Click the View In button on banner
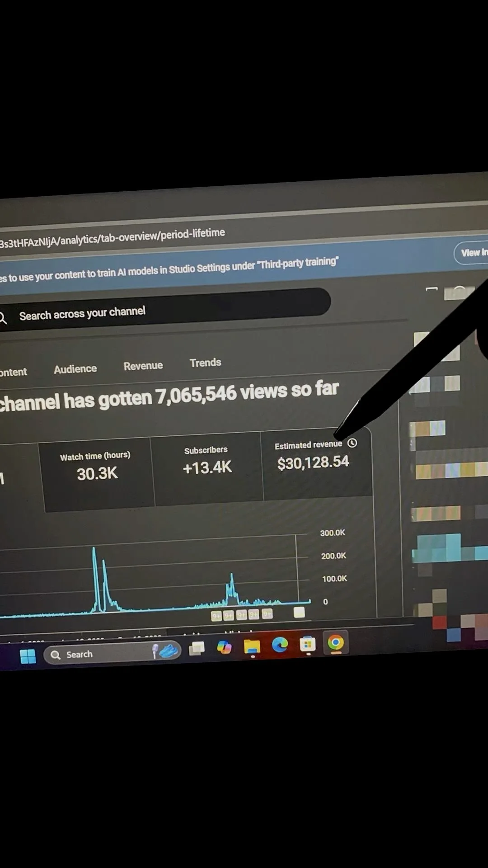This screenshot has height=868, width=488. pyautogui.click(x=471, y=253)
